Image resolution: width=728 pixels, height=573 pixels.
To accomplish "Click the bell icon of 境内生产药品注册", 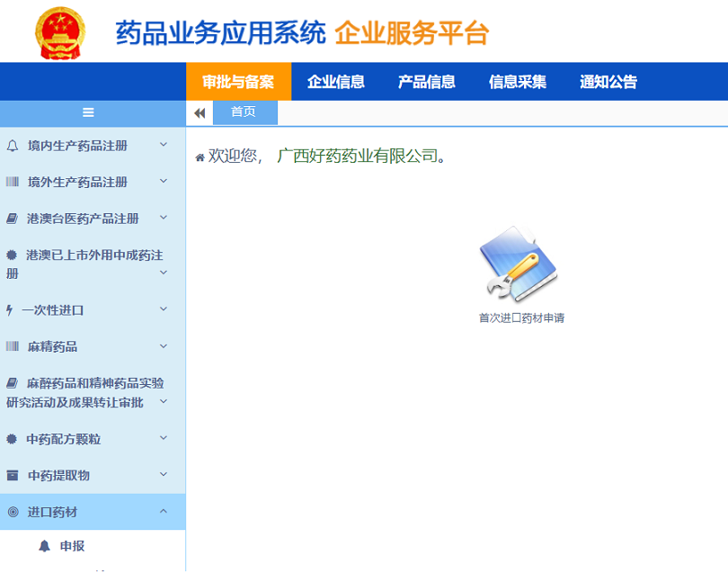I will click(x=13, y=146).
